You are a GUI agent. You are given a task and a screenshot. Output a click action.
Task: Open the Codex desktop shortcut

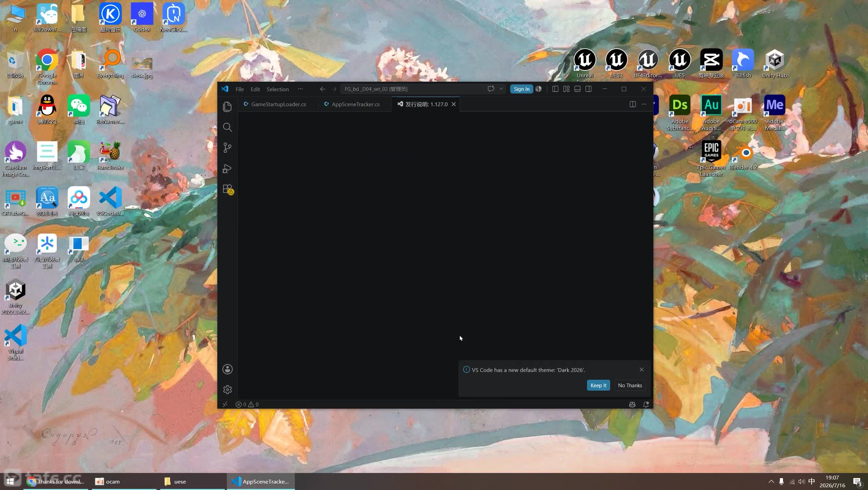tap(142, 18)
